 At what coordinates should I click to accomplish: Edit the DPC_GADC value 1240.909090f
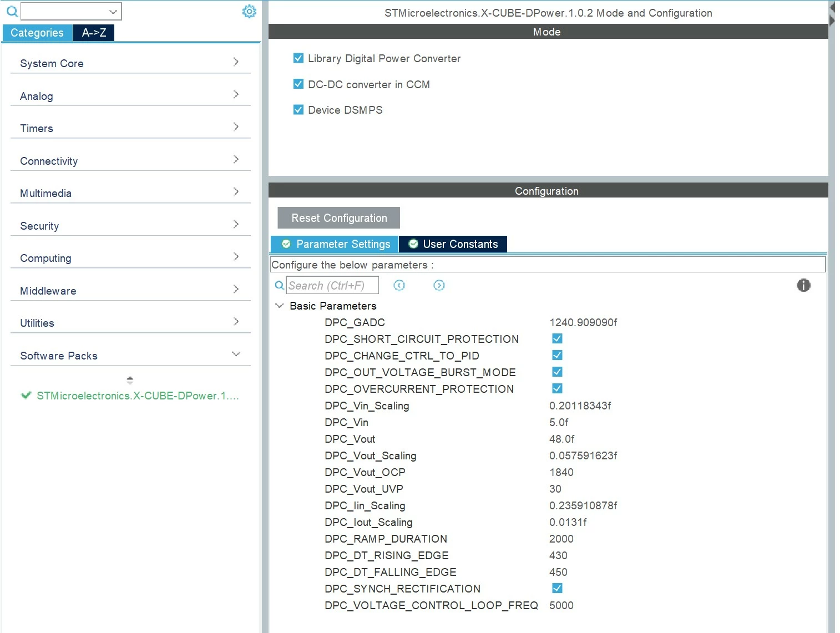pos(583,322)
